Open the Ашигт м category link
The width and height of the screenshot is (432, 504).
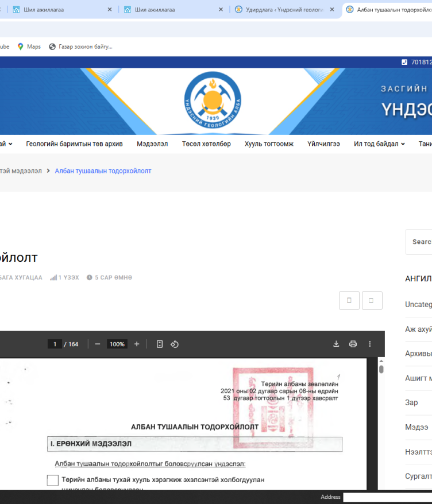point(418,378)
